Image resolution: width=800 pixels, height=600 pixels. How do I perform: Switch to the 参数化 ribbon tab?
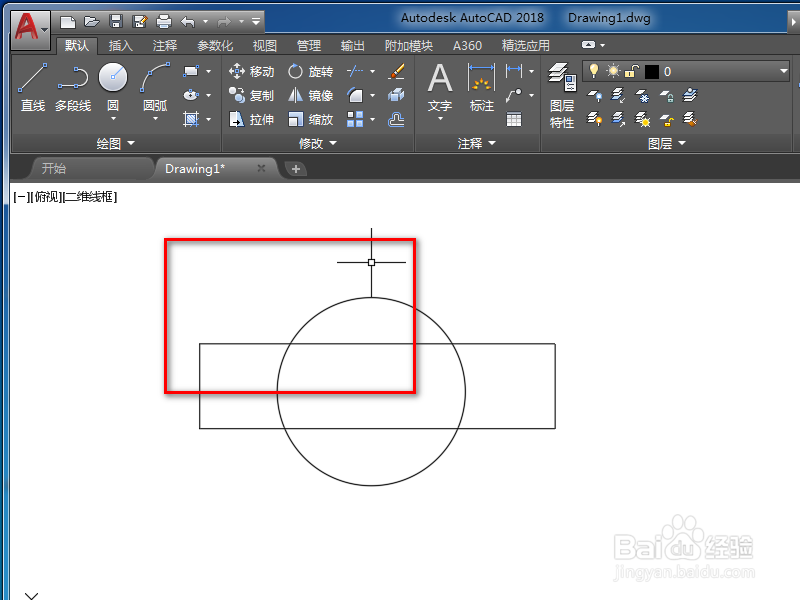pos(215,45)
